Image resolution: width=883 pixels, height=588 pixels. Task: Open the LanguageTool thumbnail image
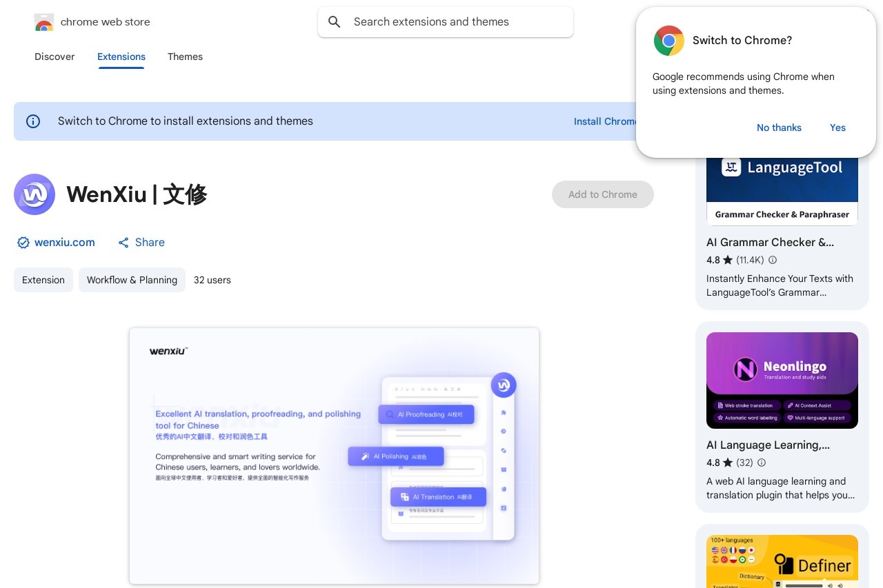[x=782, y=190]
